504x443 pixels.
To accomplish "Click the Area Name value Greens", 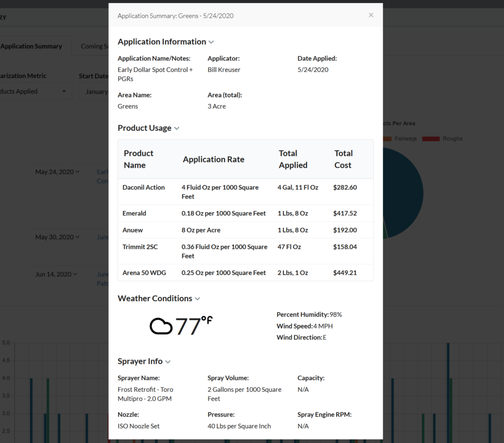I will [x=127, y=106].
